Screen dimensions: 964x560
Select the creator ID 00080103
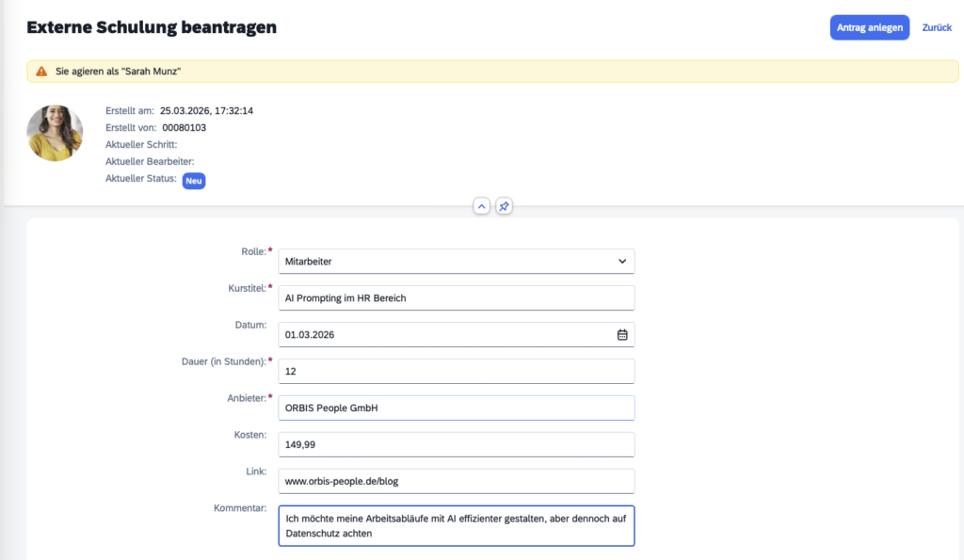[185, 127]
